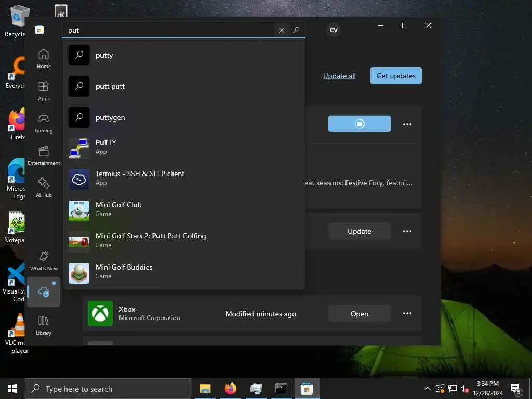532x399 pixels.
Task: Open Apps section in sidebar
Action: [x=44, y=91]
